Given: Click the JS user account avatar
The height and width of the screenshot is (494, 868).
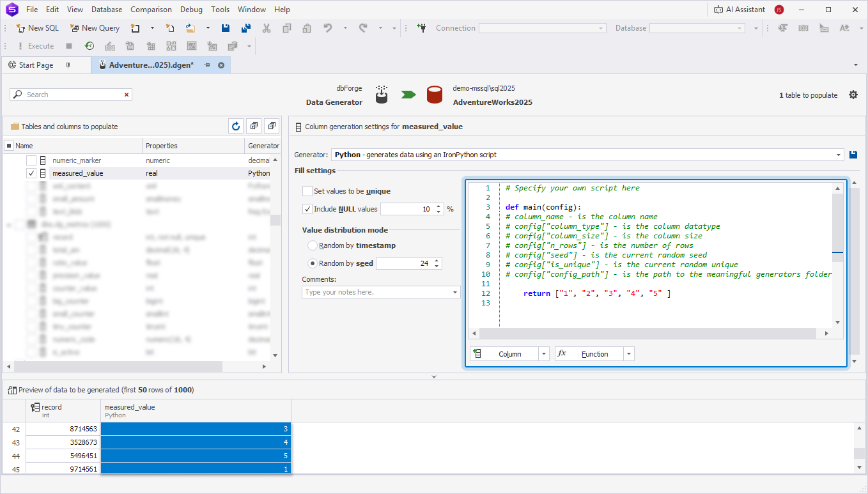Looking at the screenshot, I should pos(779,10).
